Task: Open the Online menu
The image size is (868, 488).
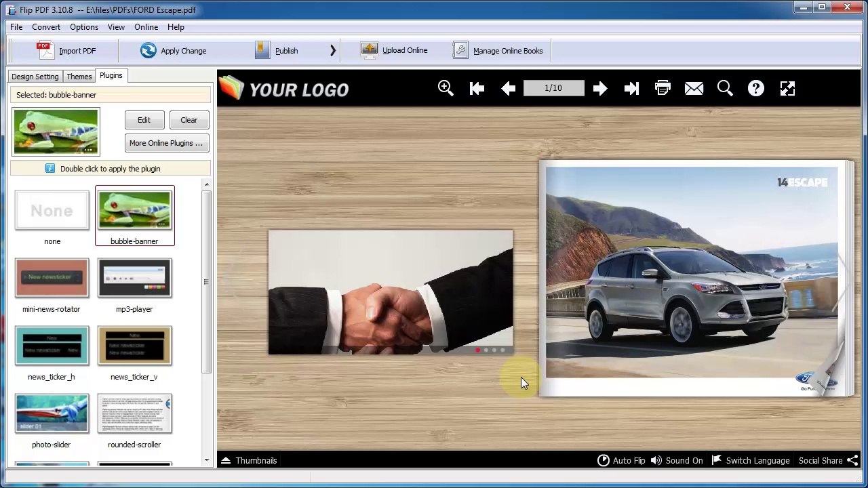Action: pos(146,27)
